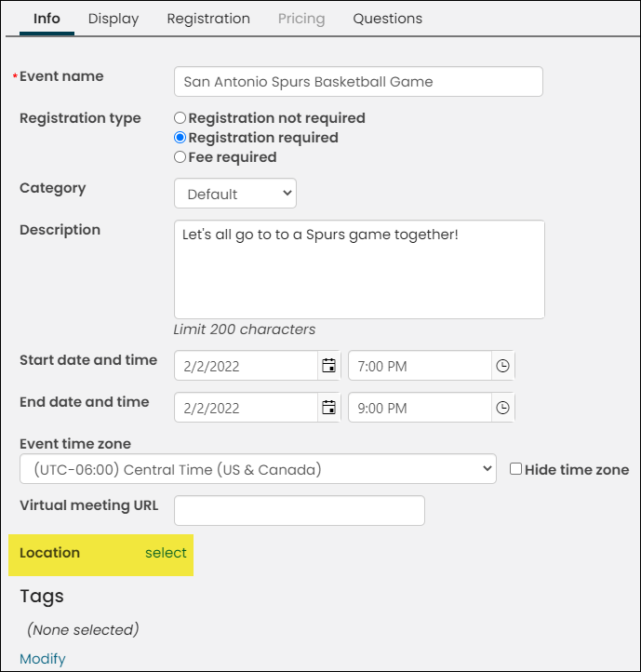Click the Virtual meeting URL field
This screenshot has width=641, height=672.
[300, 511]
